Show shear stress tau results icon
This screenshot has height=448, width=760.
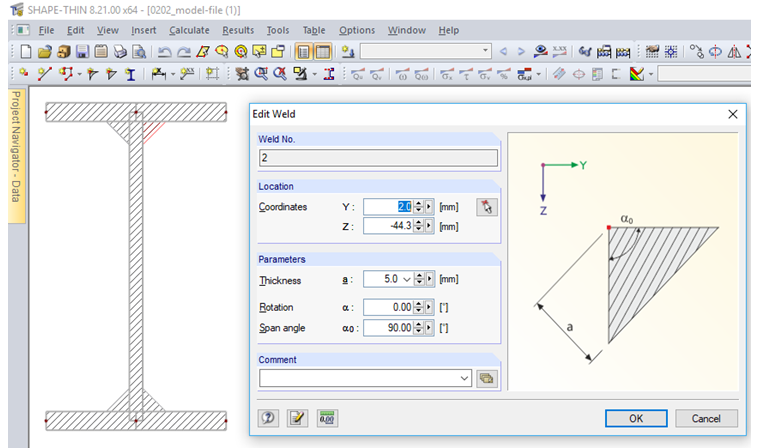(x=466, y=74)
